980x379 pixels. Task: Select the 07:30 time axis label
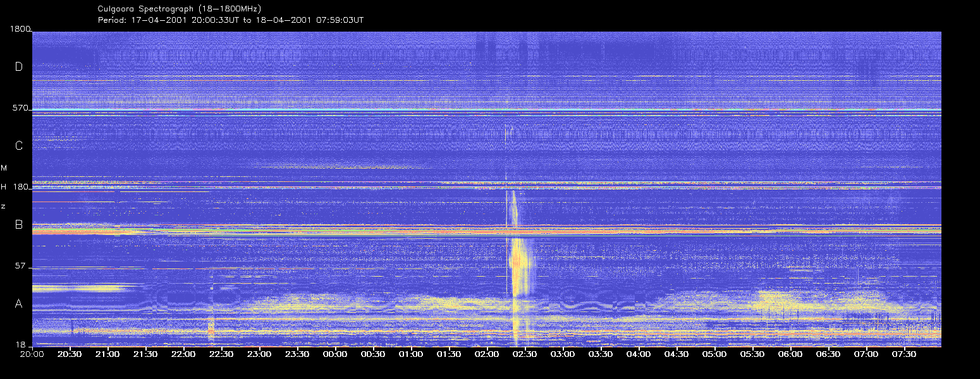(904, 354)
